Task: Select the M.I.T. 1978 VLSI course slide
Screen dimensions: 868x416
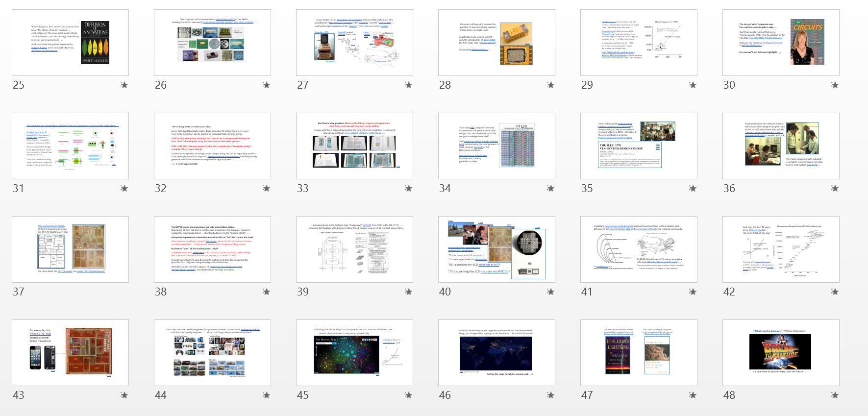Action: click(639, 146)
